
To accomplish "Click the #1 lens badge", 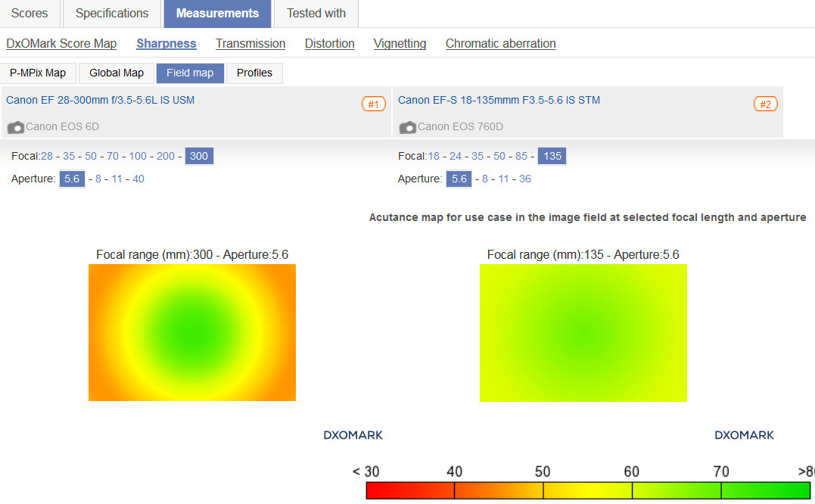I will pos(374,104).
